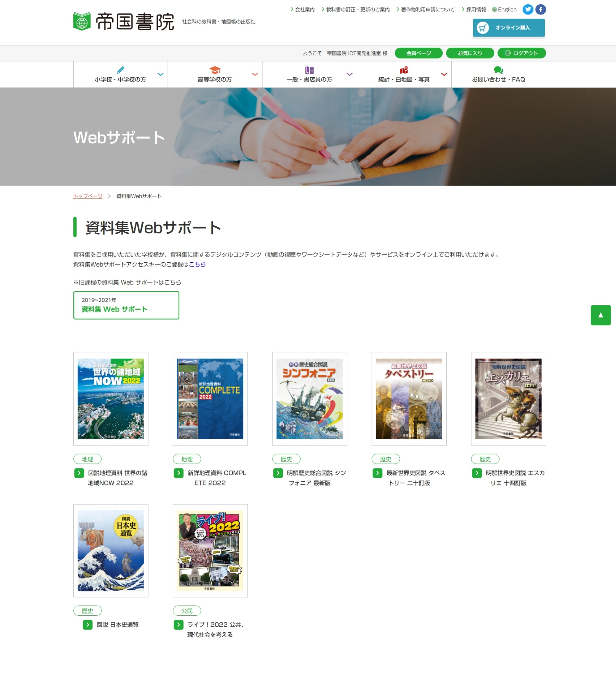Expand the 小学校・中学校の方 dropdown chevron
Image resolution: width=616 pixels, height=680 pixels.
(x=161, y=74)
